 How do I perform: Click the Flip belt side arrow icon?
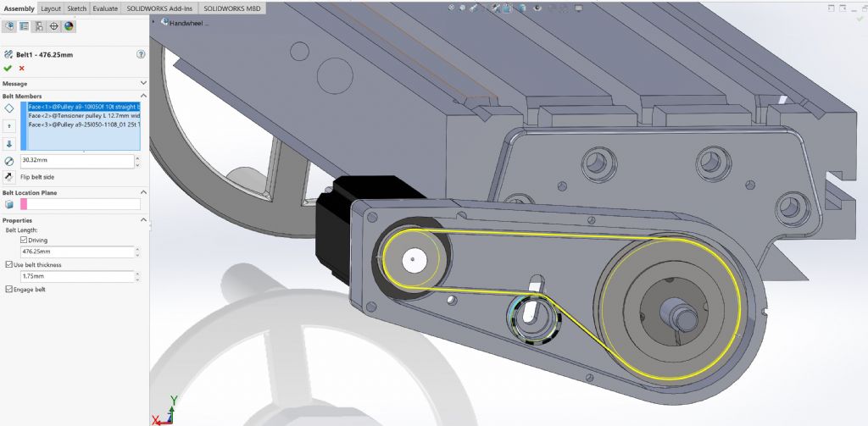8,177
